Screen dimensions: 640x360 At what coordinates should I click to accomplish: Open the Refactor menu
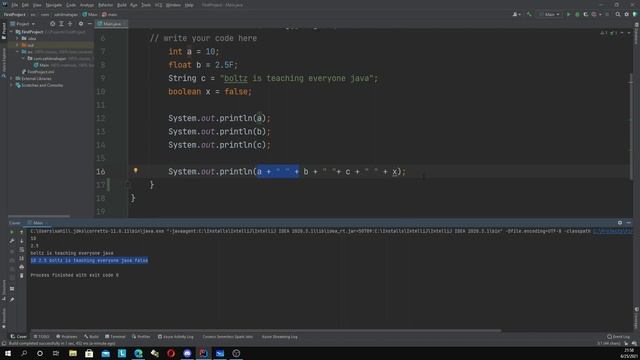pyautogui.click(x=105, y=5)
